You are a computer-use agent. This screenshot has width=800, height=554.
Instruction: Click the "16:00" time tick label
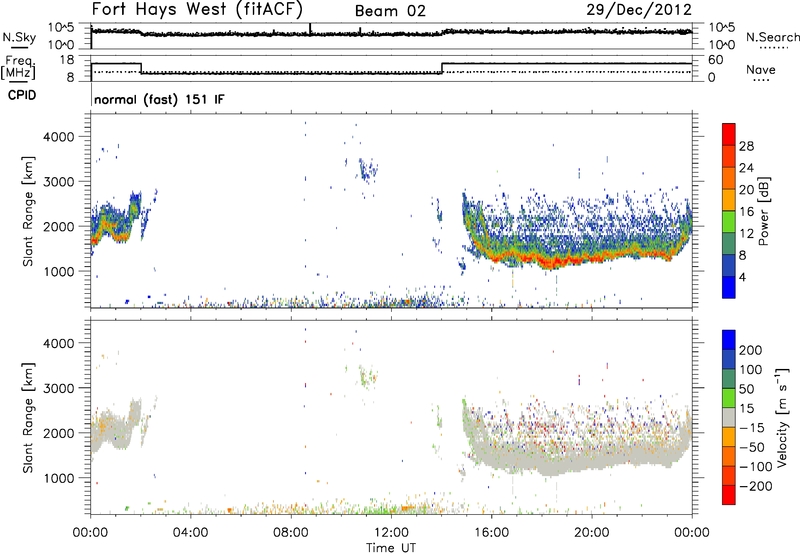coord(491,533)
